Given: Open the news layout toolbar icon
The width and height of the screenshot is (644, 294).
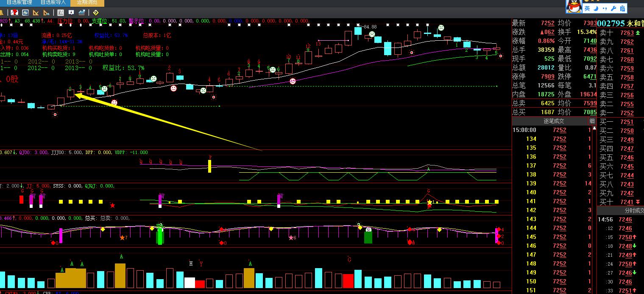Looking at the screenshot, I should click(61, 13).
